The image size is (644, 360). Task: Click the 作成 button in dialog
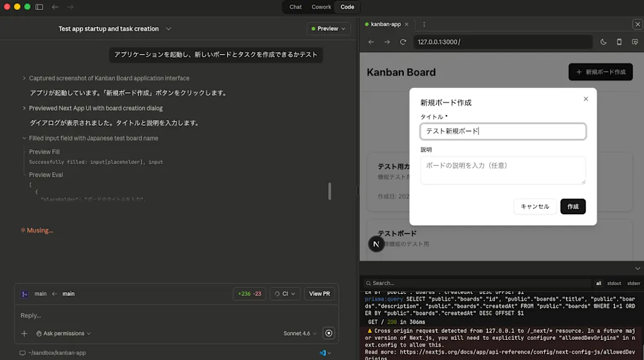pyautogui.click(x=573, y=207)
